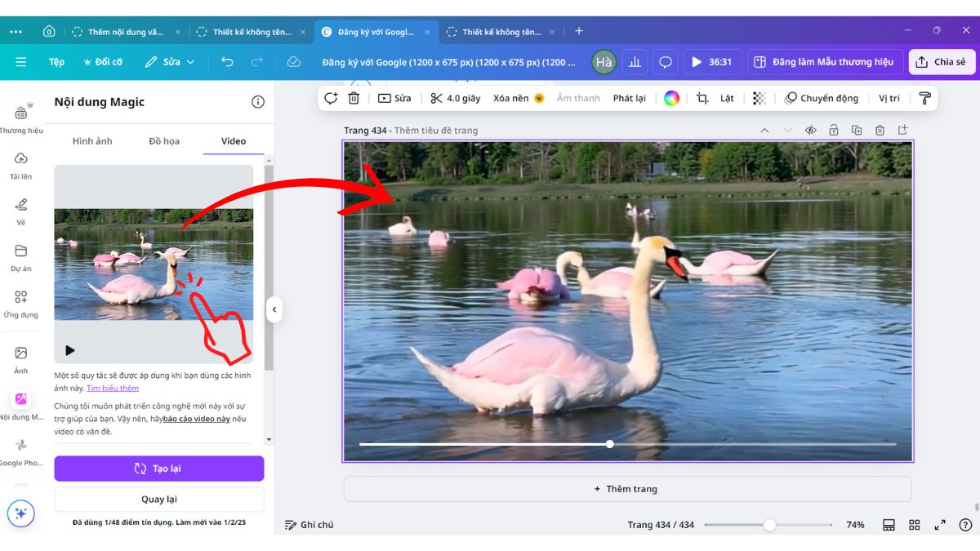Image resolution: width=980 pixels, height=551 pixels.
Task: Open the Dự án projects panel
Action: (x=20, y=257)
